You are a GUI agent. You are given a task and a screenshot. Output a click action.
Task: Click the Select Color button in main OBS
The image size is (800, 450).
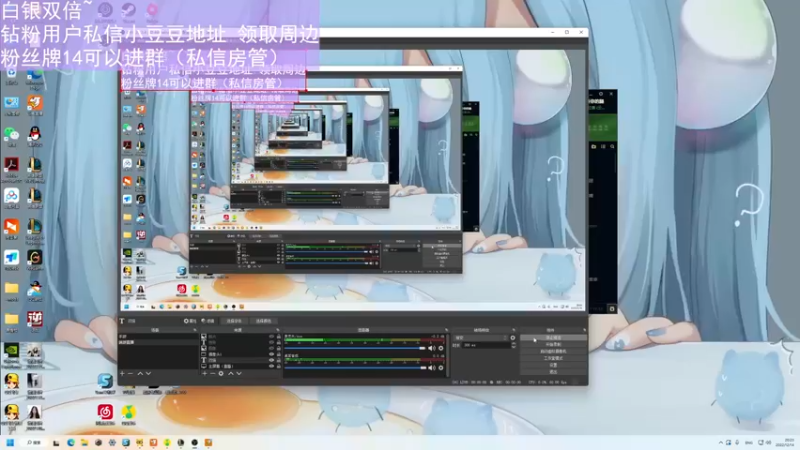[x=264, y=321]
